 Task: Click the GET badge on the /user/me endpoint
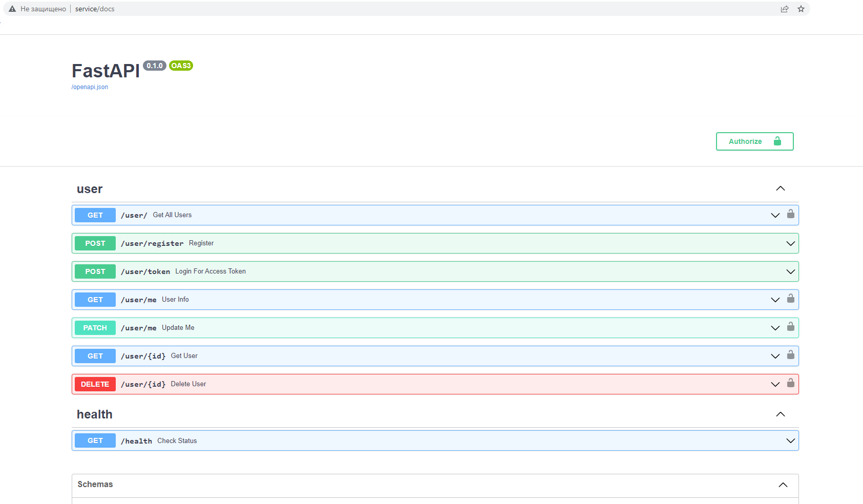click(95, 299)
